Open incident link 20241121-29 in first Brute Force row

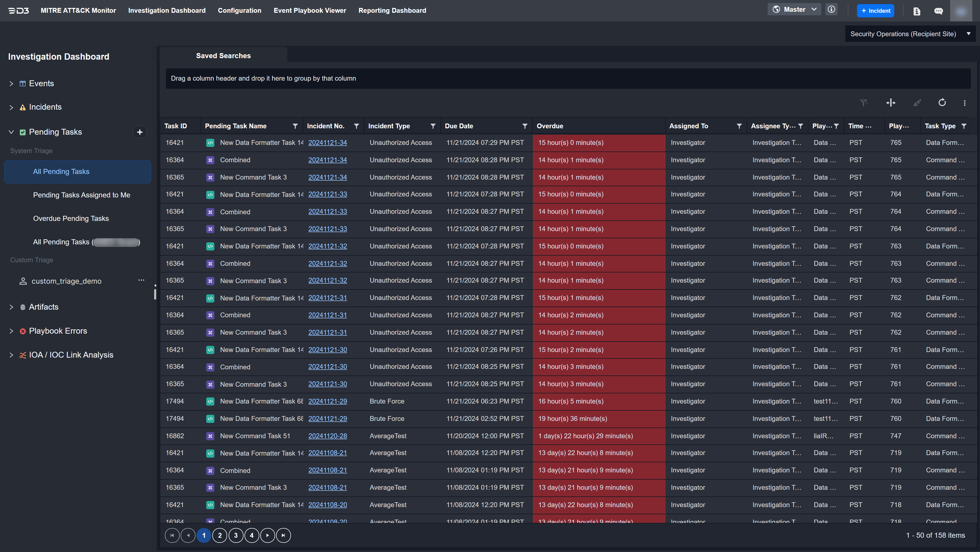click(327, 401)
